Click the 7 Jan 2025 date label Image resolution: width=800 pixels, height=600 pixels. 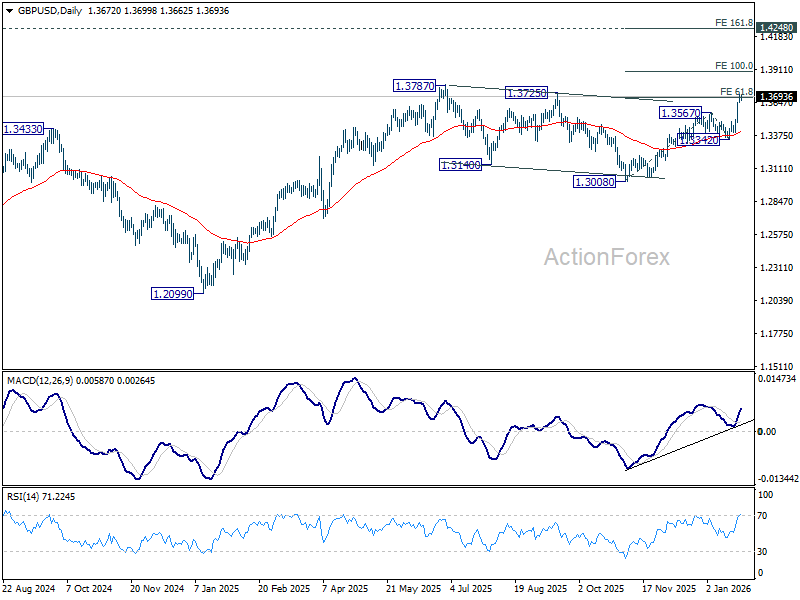click(217, 588)
